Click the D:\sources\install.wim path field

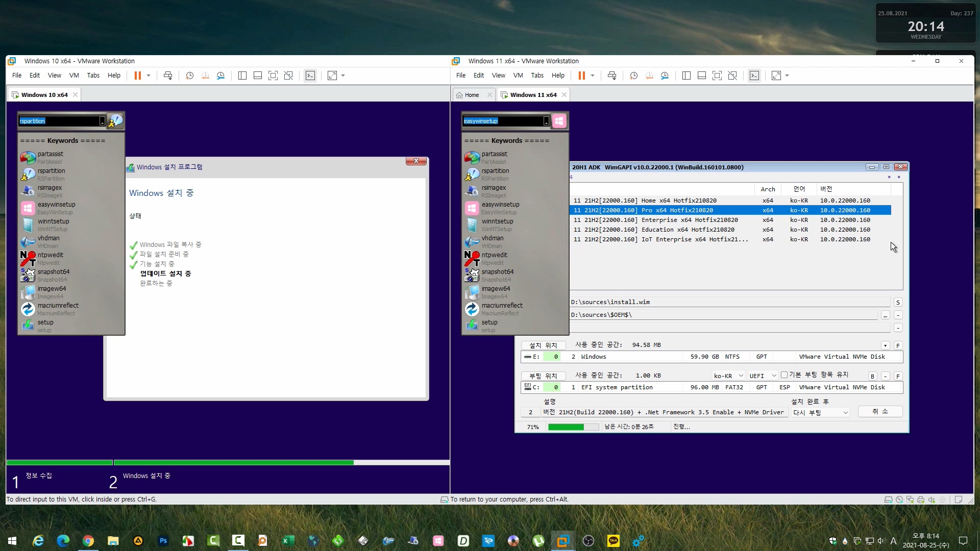730,302
